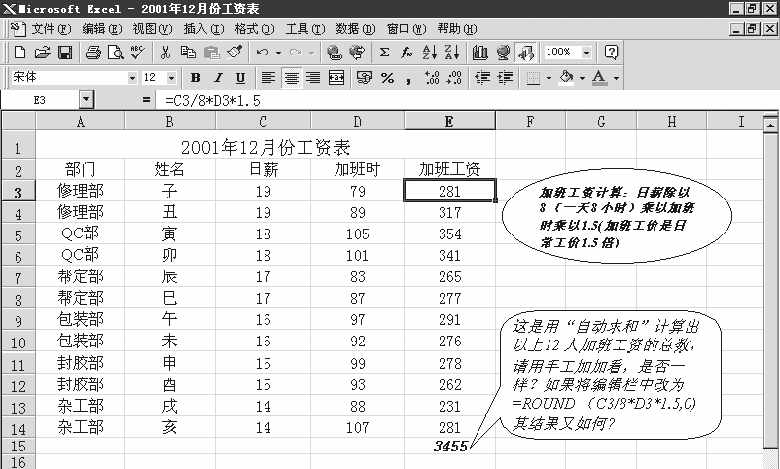
Task: Open Borders dropdown arrow
Action: [x=549, y=78]
